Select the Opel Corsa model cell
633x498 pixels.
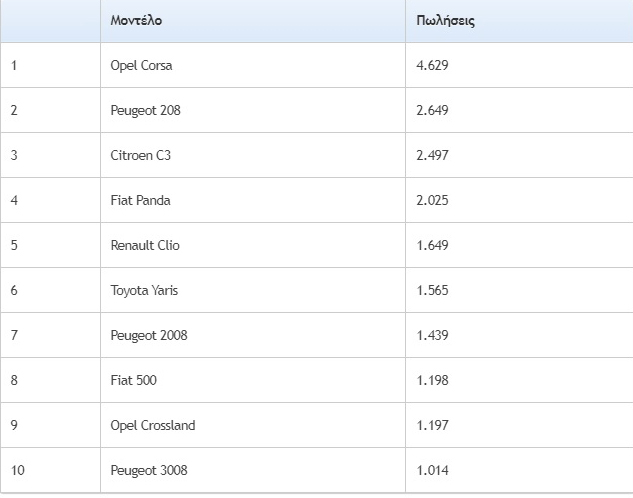142,66
